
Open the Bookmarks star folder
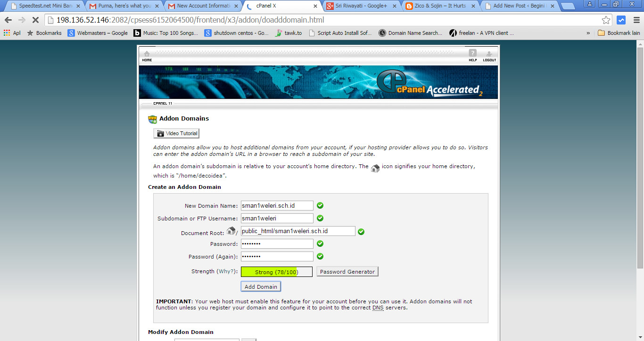pyautogui.click(x=44, y=33)
